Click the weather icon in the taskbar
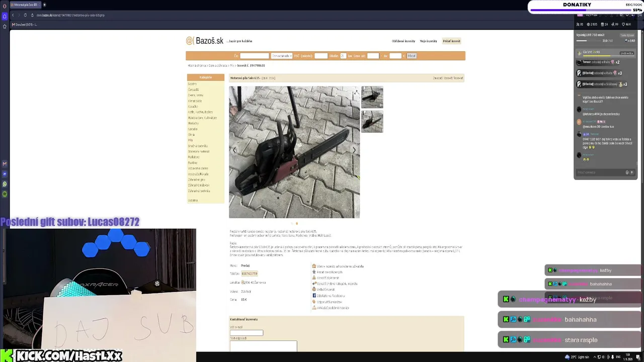 click(x=568, y=357)
